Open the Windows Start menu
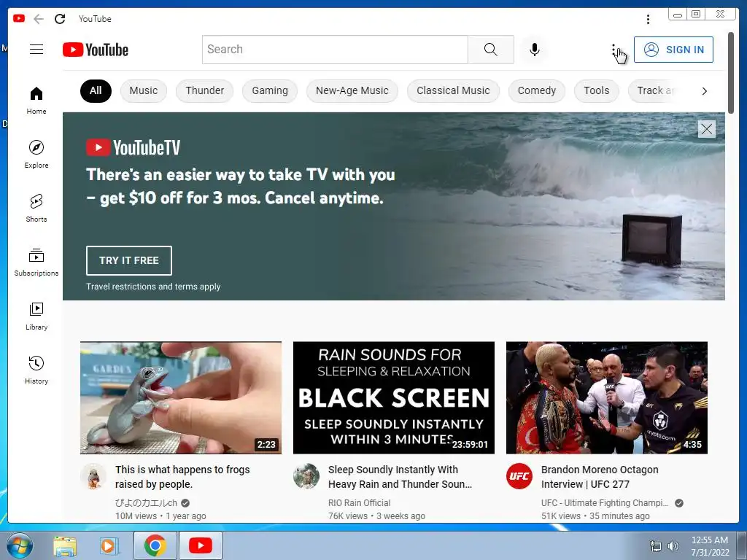Image resolution: width=747 pixels, height=560 pixels. 20,545
